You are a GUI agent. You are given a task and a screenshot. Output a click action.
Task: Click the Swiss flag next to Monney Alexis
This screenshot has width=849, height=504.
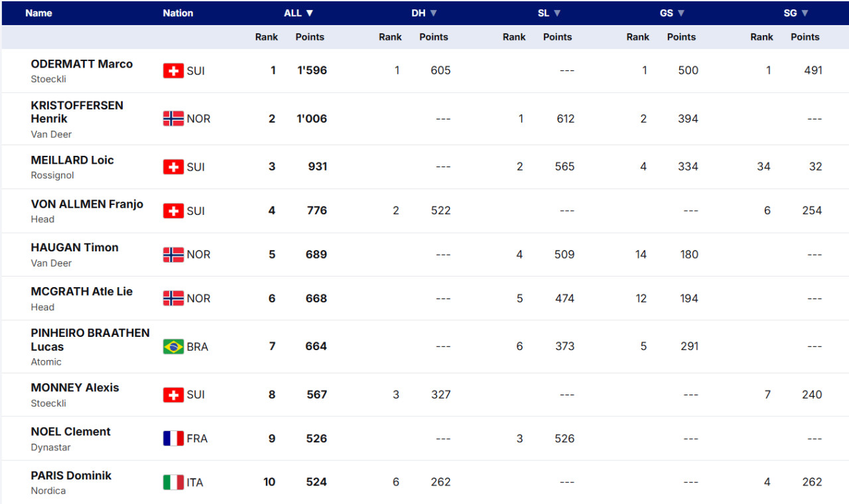coord(173,395)
